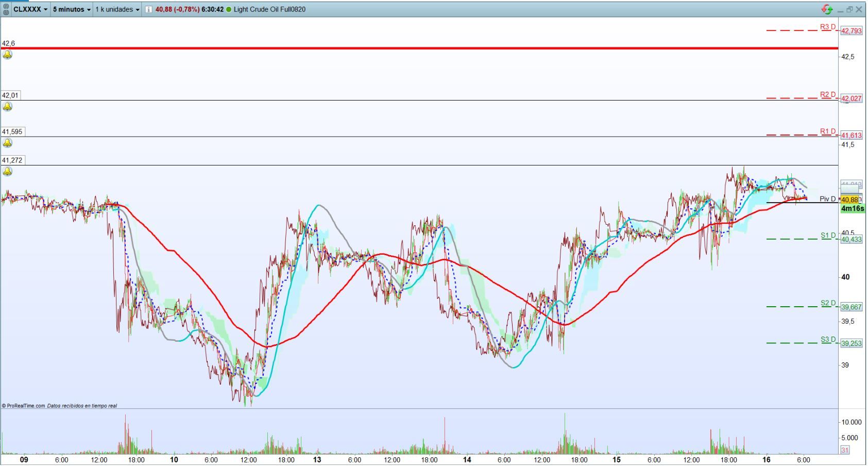Click the R3 D price tag 42,793

(851, 31)
